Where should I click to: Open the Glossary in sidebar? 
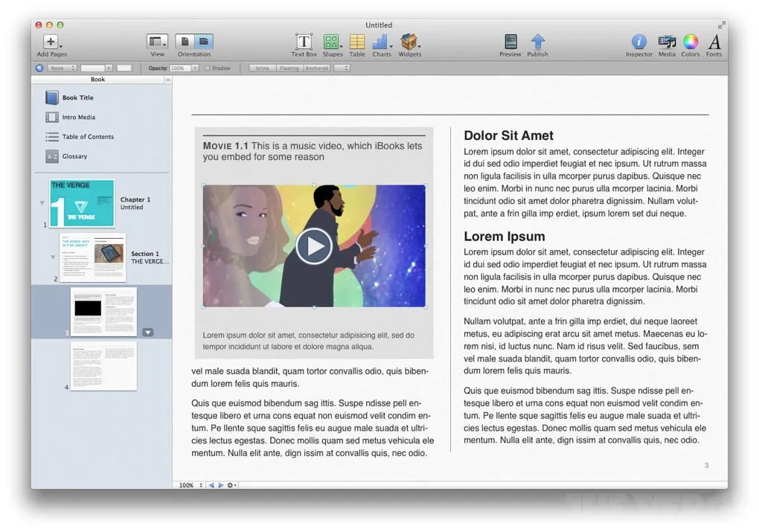(74, 156)
